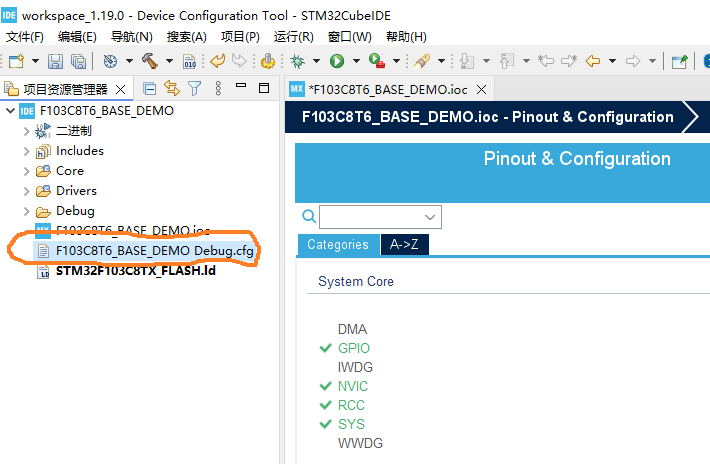Expand the Drivers folder node
Screen dimensions: 710x464
coord(27,191)
